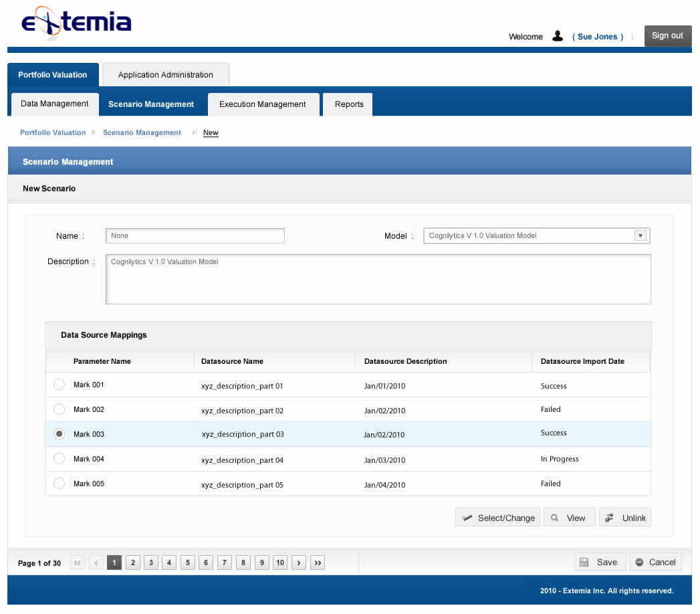Choose the Mark 005 radio button
Screen dimensions: 700x614
coord(59,483)
